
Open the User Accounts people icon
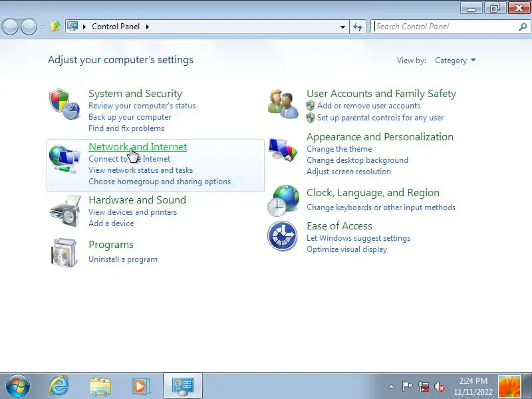pyautogui.click(x=283, y=104)
